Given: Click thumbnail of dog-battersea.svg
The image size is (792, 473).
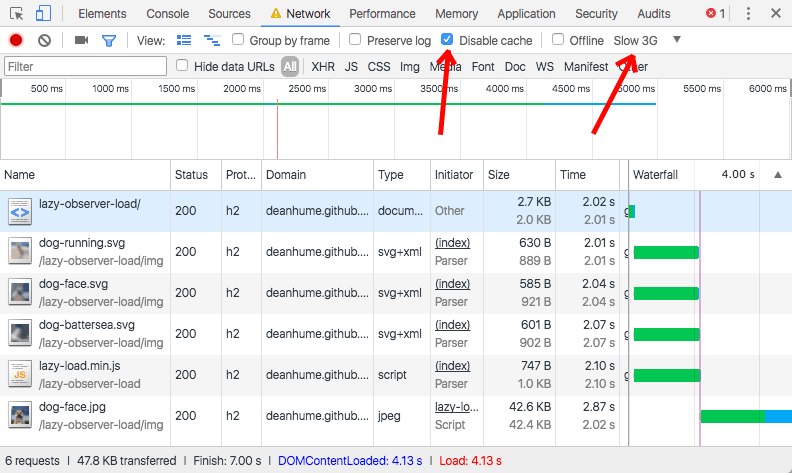Looking at the screenshot, I should pos(20,334).
